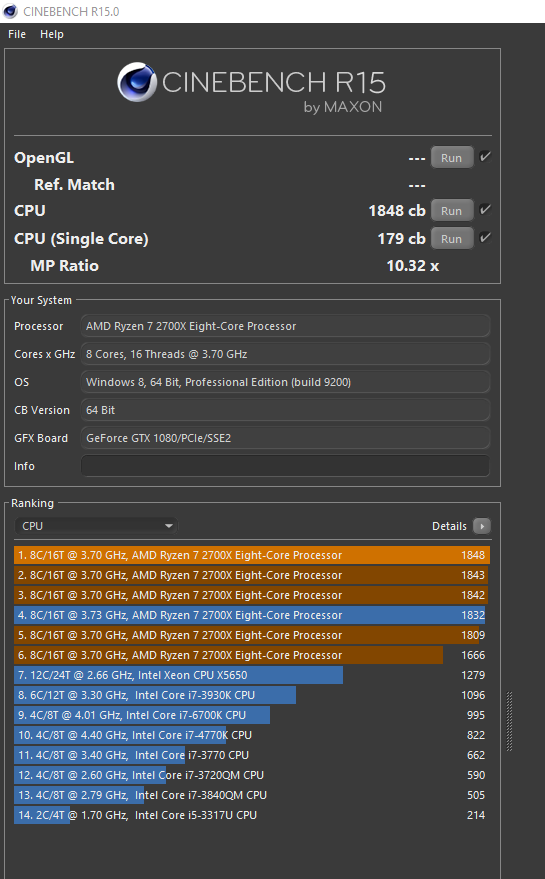Open the File menu

pyautogui.click(x=17, y=34)
